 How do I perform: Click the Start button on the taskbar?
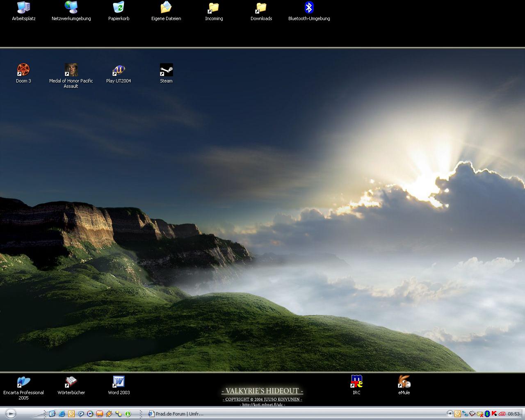11,414
